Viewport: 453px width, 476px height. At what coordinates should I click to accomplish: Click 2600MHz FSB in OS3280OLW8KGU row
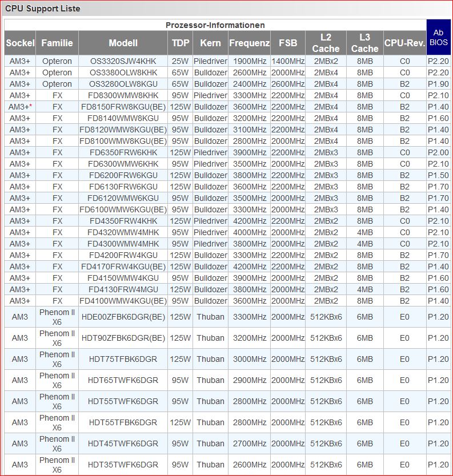[288, 84]
